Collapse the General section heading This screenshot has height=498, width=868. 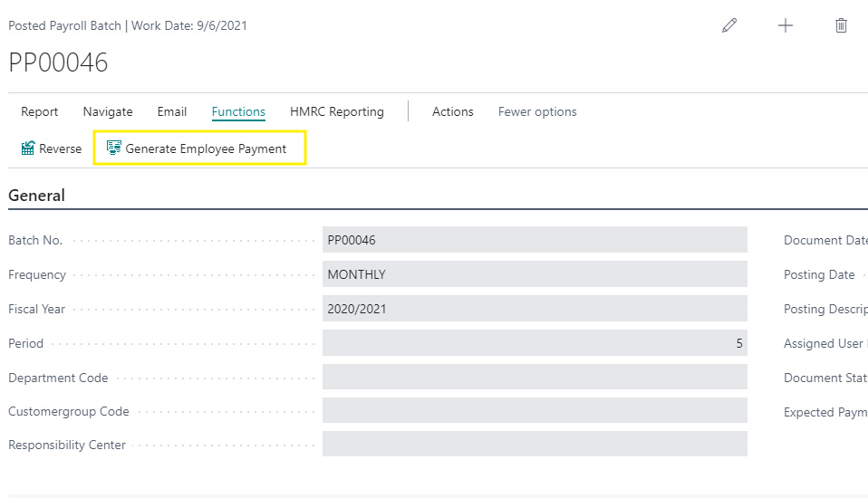[36, 196]
